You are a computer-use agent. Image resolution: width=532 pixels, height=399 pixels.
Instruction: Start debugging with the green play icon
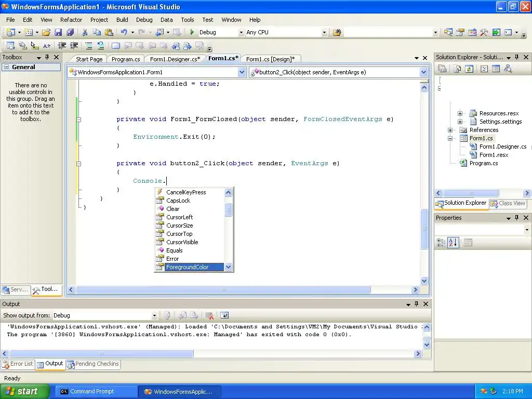192,32
